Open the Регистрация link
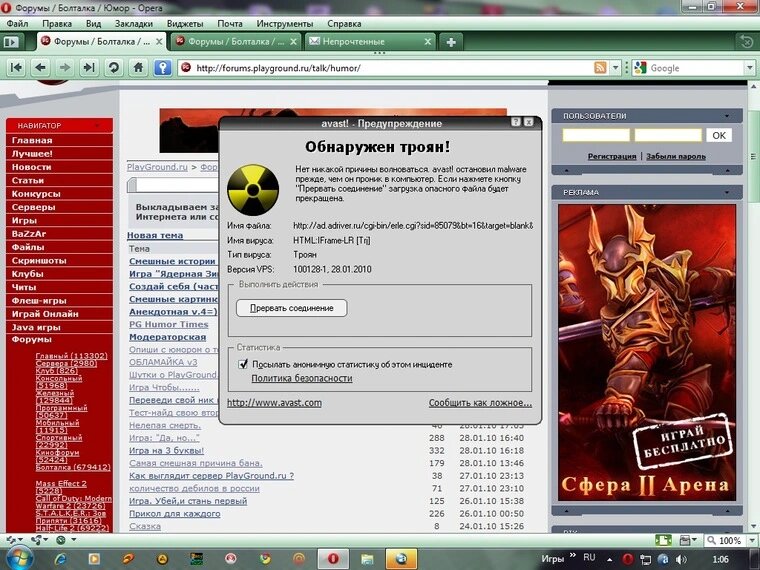The image size is (760, 570). [x=612, y=156]
